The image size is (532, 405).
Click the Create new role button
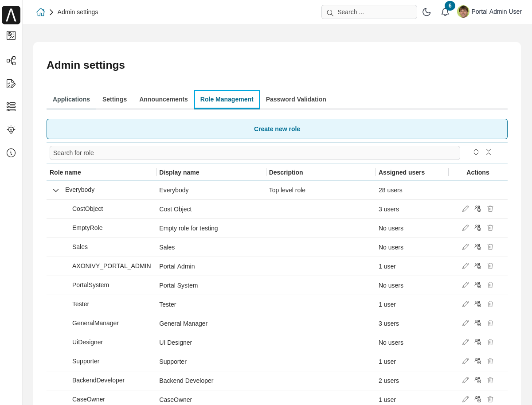[x=277, y=129]
